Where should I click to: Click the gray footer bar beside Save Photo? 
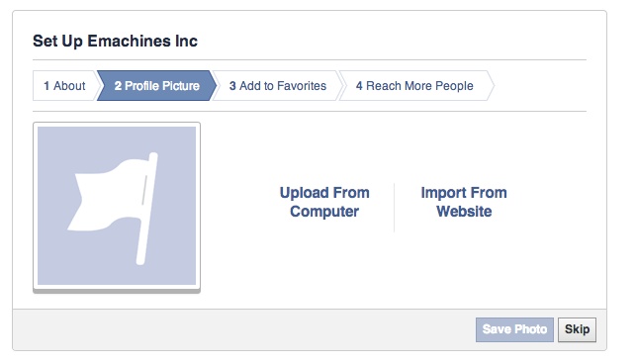(x=243, y=329)
